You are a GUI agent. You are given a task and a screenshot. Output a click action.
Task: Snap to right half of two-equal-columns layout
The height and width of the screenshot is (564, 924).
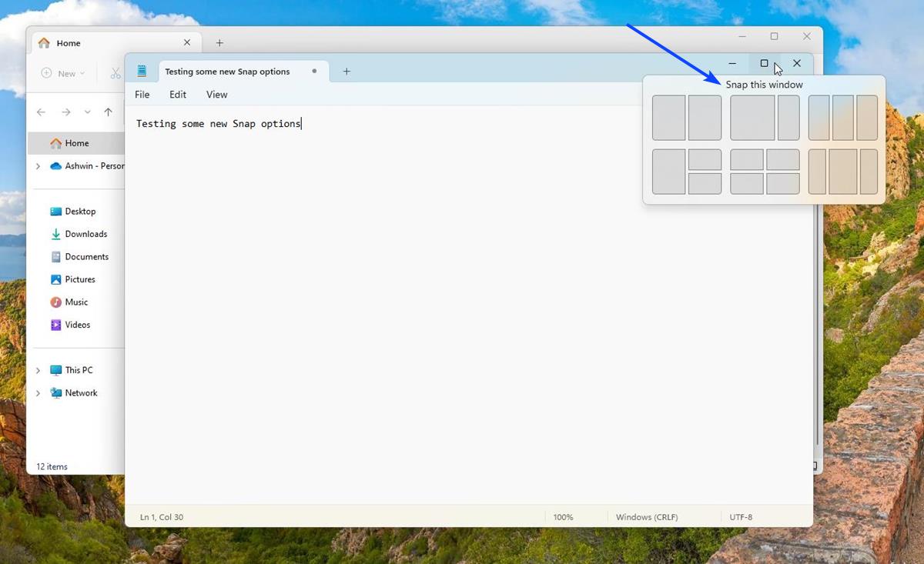[705, 118]
